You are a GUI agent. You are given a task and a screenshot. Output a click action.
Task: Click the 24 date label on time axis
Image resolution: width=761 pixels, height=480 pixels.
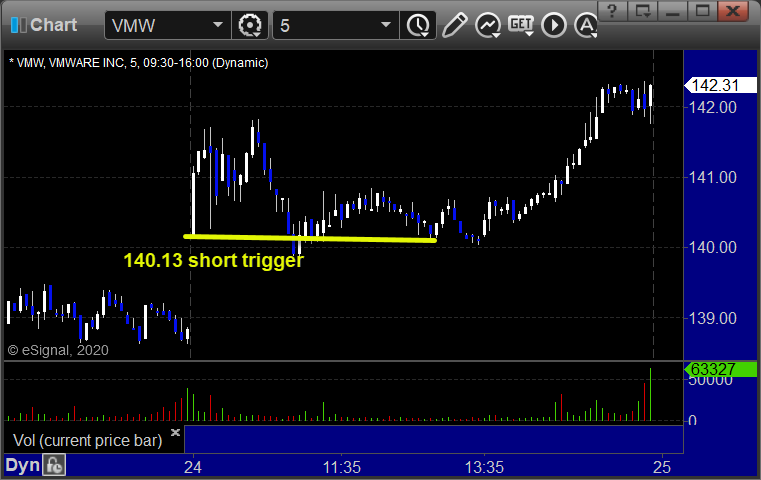[193, 467]
